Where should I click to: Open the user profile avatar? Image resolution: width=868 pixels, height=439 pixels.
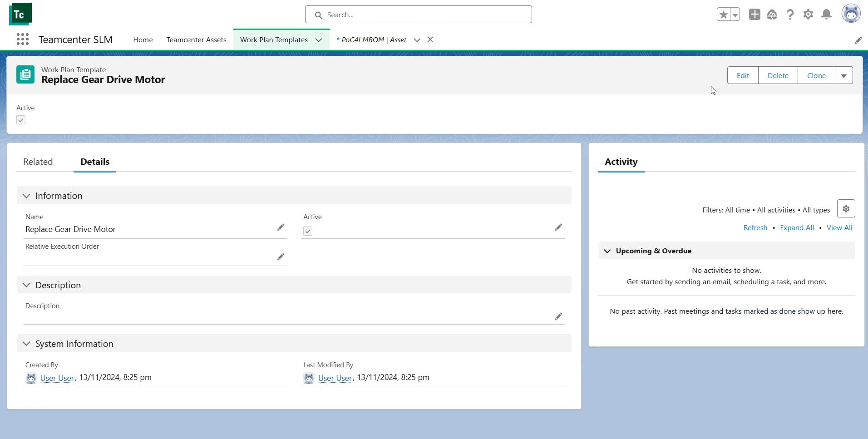[851, 14]
